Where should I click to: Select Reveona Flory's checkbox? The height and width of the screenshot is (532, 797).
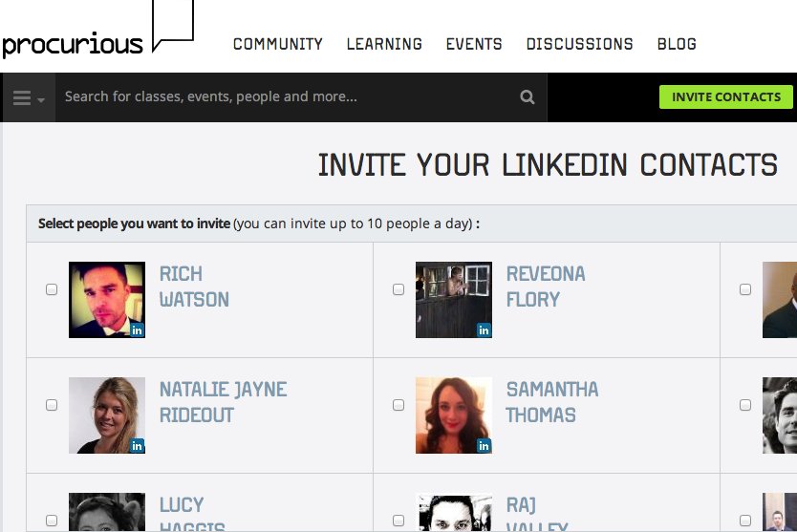click(x=398, y=289)
